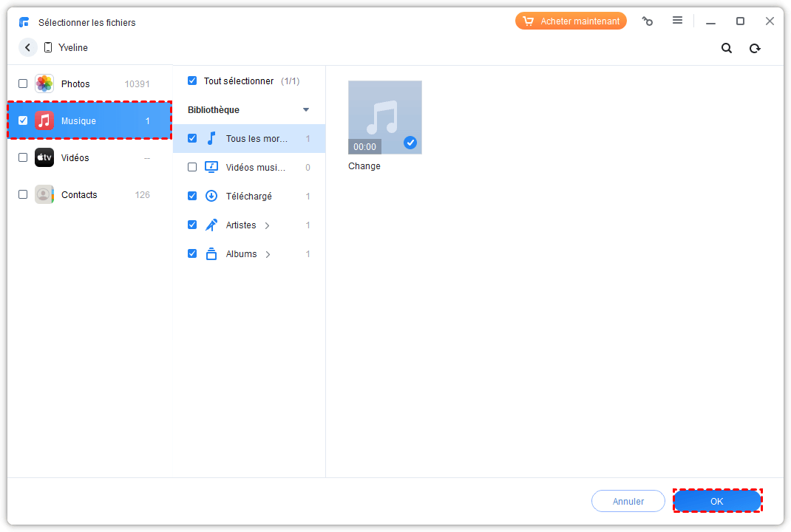Select the Téléchargé list item

(x=249, y=197)
